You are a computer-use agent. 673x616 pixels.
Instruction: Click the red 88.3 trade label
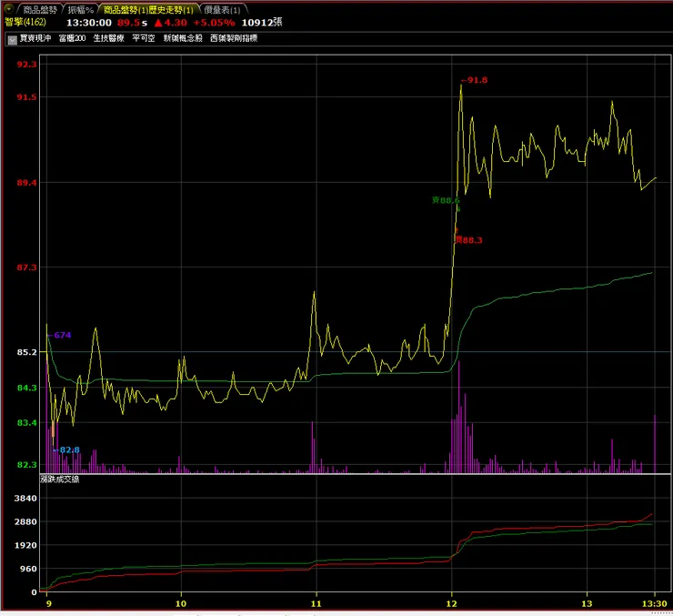(x=468, y=240)
